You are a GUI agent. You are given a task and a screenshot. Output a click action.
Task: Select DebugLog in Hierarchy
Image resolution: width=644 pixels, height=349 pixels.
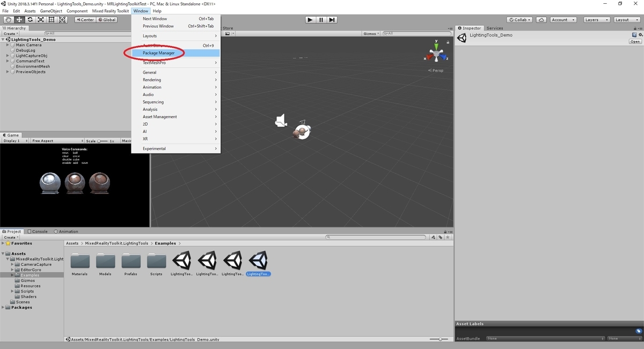click(26, 50)
